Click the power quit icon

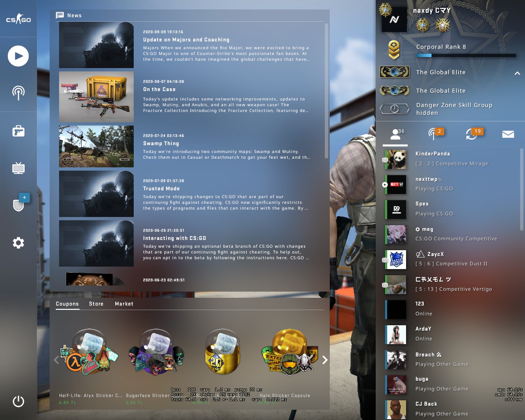[18, 401]
